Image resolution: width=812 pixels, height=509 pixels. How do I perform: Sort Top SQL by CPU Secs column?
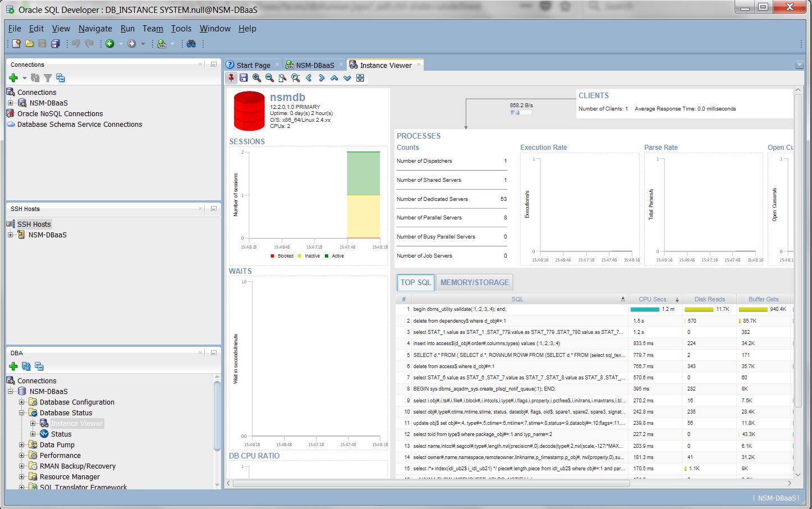pos(653,299)
